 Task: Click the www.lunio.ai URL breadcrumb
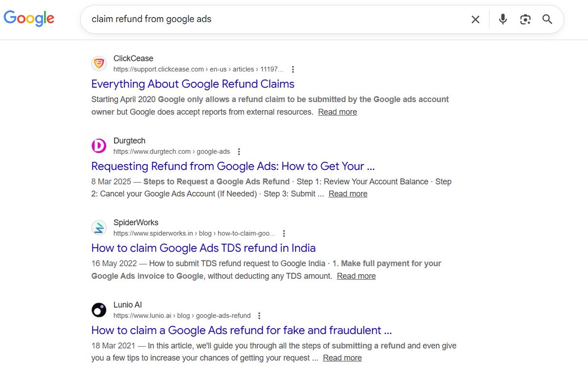click(x=182, y=316)
